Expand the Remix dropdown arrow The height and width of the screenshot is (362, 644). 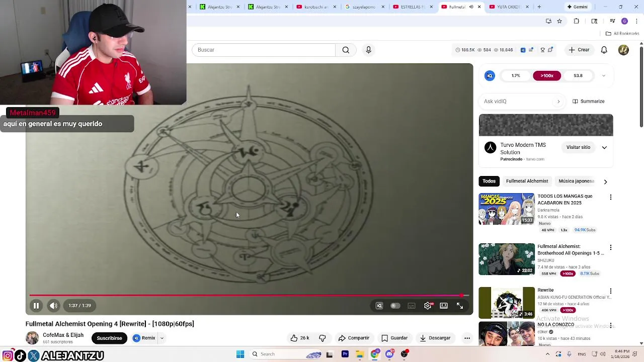162,338
